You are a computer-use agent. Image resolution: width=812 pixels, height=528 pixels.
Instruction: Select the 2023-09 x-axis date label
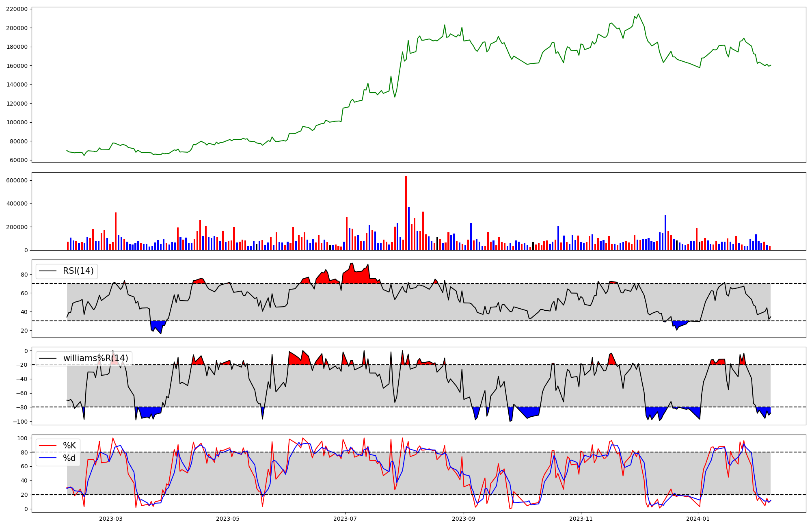point(464,519)
